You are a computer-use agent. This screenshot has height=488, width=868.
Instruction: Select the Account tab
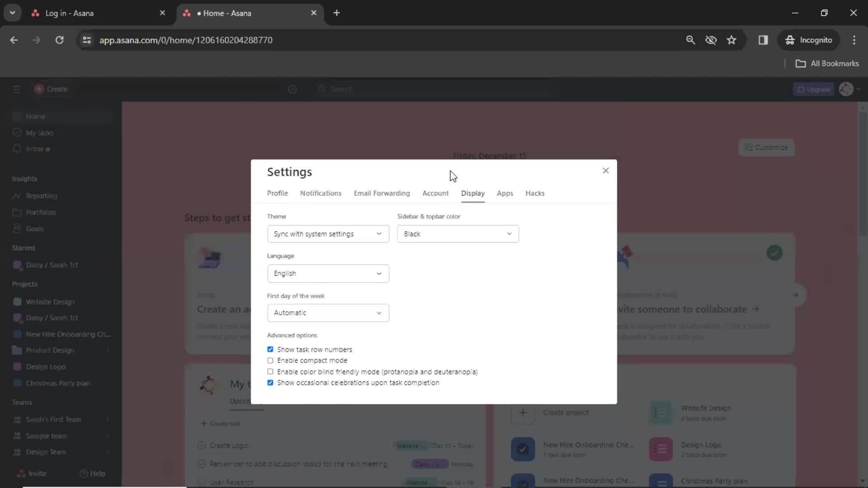click(435, 193)
